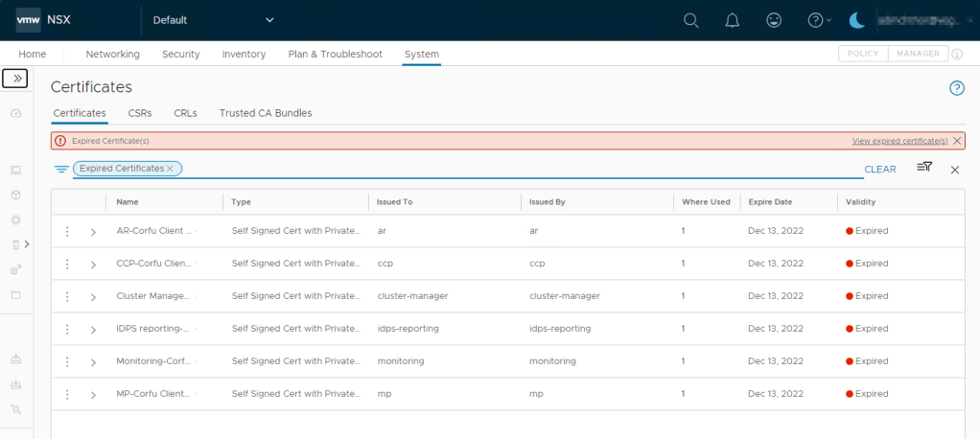Open actions menu for Cluster Manager certificate
The height and width of the screenshot is (439, 980).
67,297
